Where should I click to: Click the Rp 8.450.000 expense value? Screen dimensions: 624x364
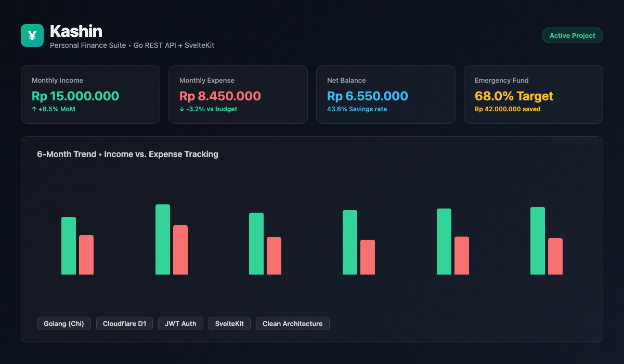(x=220, y=96)
